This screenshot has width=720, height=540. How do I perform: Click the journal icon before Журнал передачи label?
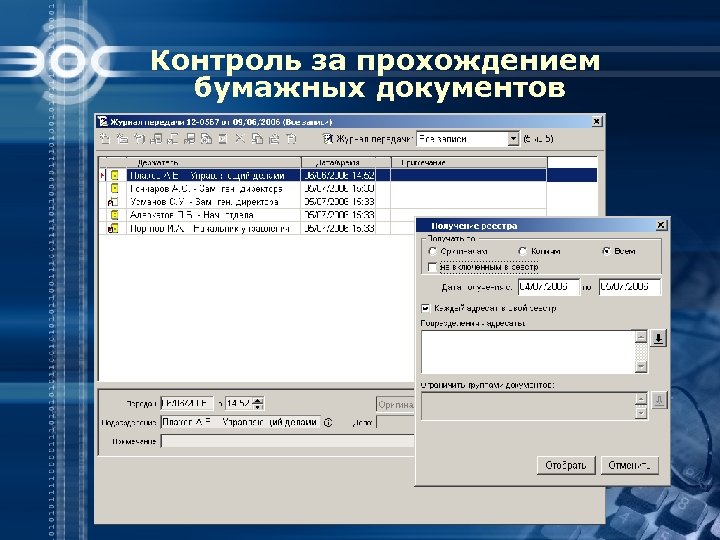pos(327,138)
